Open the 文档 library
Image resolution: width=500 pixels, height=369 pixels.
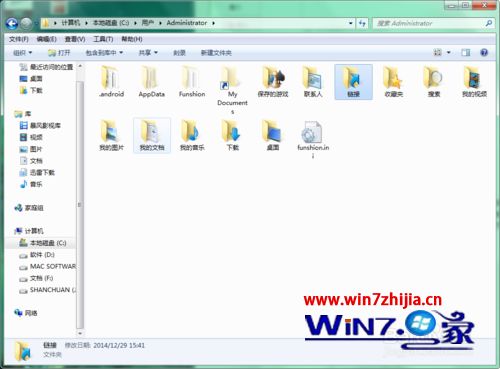pos(31,161)
